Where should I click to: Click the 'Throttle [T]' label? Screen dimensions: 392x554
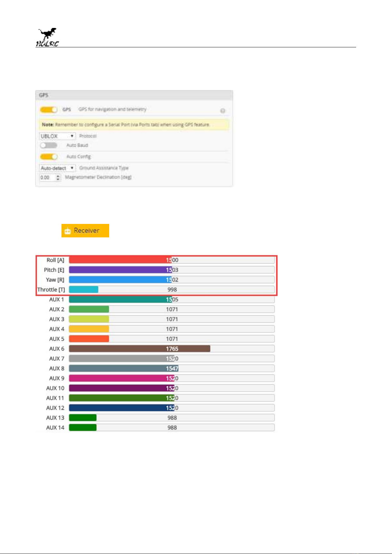51,290
